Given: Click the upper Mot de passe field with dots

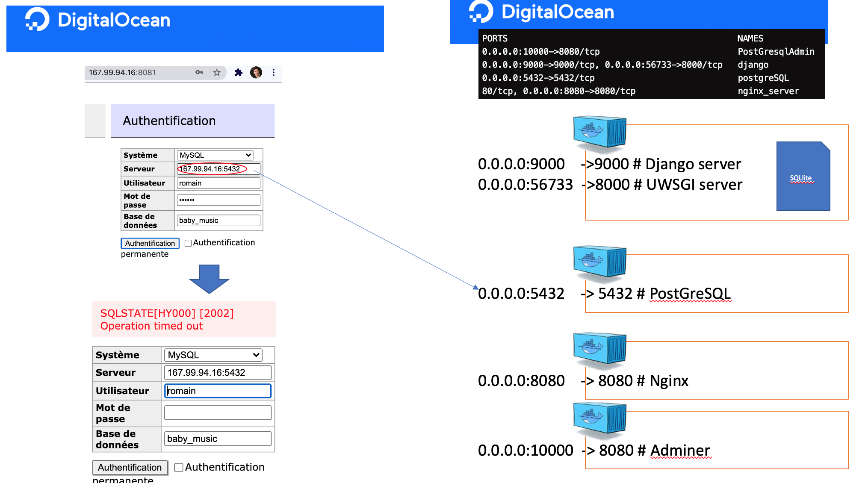Looking at the screenshot, I should 218,200.
